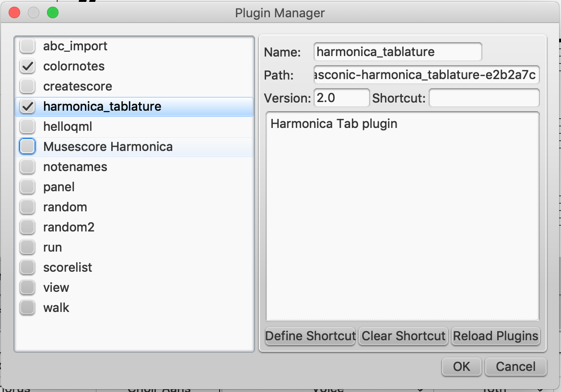Enable the run plugin checkbox

point(27,247)
